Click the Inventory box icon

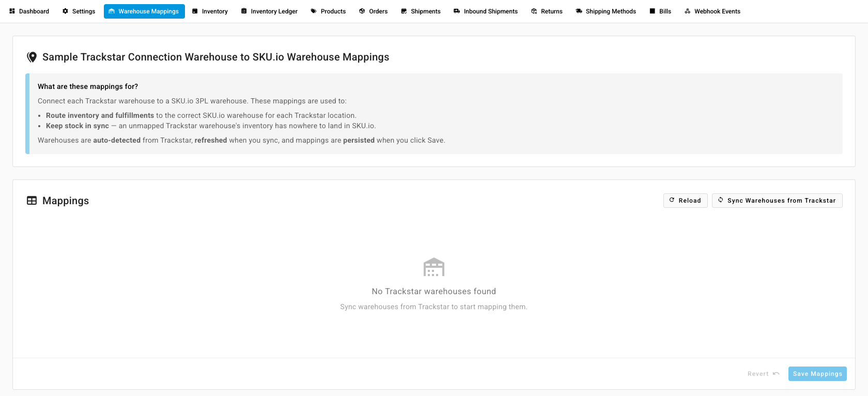point(195,11)
